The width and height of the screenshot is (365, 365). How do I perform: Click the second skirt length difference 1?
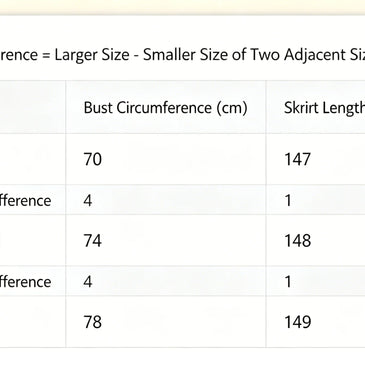(x=288, y=282)
